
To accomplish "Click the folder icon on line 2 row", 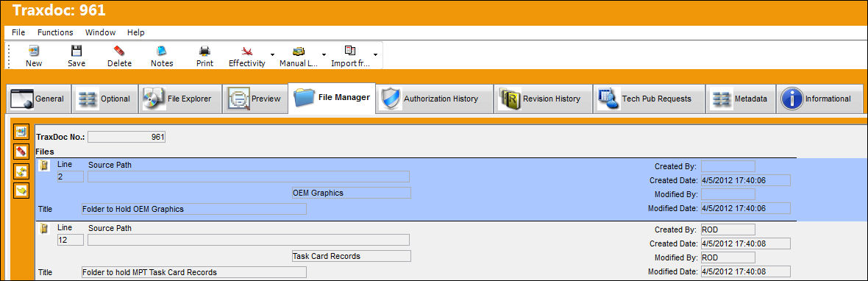I will pyautogui.click(x=44, y=165).
